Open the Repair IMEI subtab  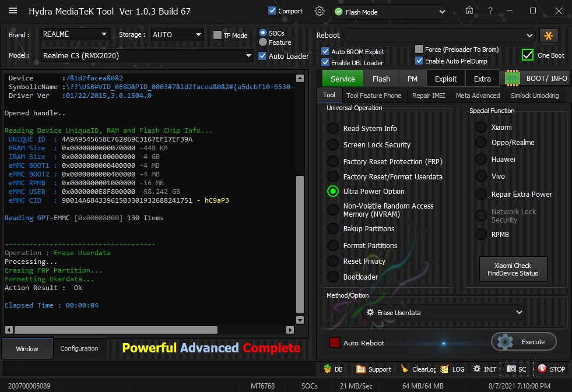tap(429, 96)
